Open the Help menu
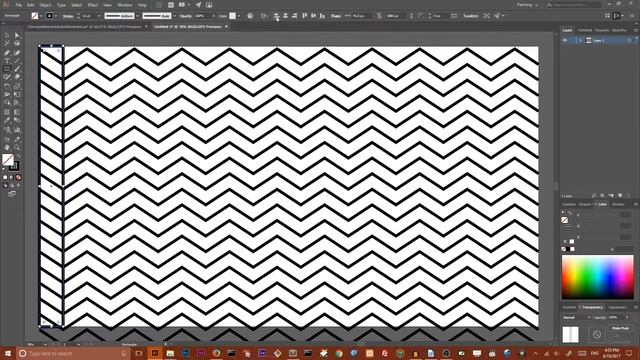 pos(142,5)
